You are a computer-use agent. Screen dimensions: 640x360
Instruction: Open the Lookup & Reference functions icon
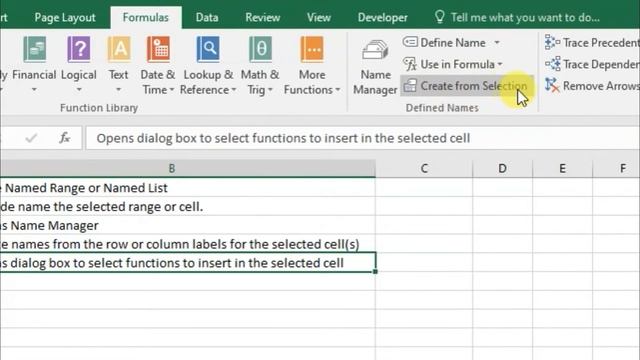[x=208, y=49]
